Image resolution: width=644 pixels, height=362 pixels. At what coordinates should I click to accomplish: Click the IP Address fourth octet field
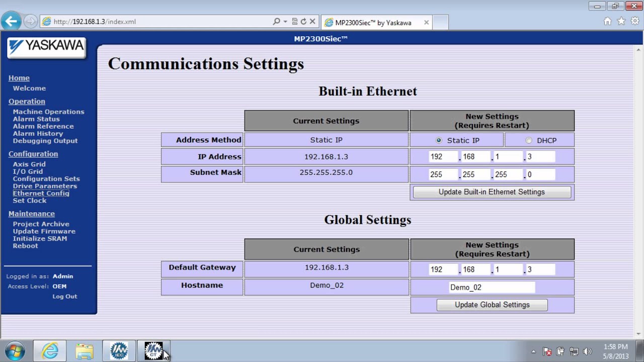pos(540,157)
